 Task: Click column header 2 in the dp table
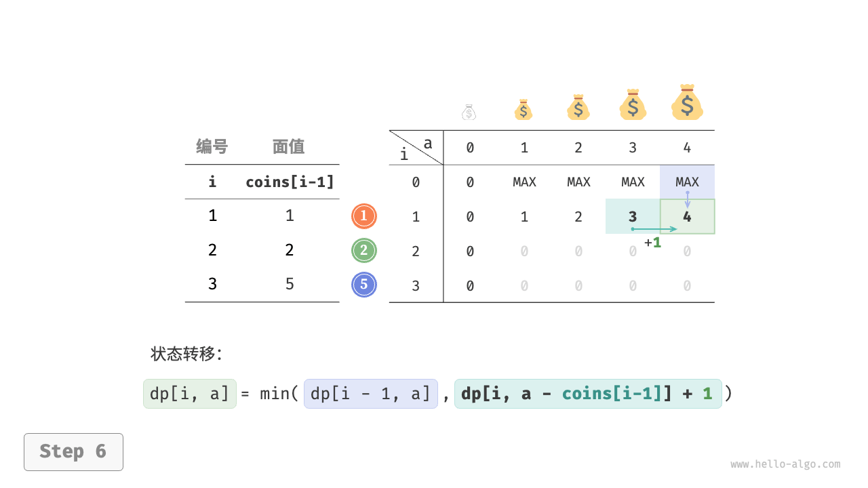pyautogui.click(x=578, y=148)
